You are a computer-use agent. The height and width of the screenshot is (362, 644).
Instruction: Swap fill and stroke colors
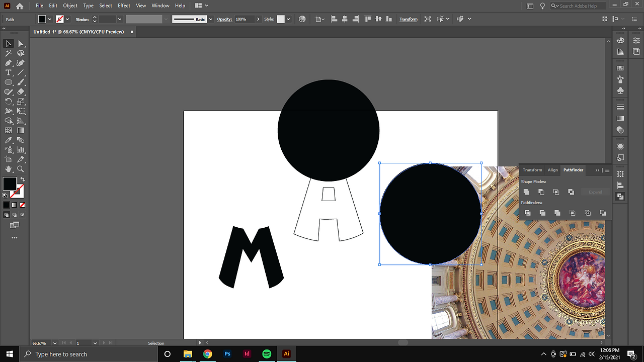(x=22, y=179)
